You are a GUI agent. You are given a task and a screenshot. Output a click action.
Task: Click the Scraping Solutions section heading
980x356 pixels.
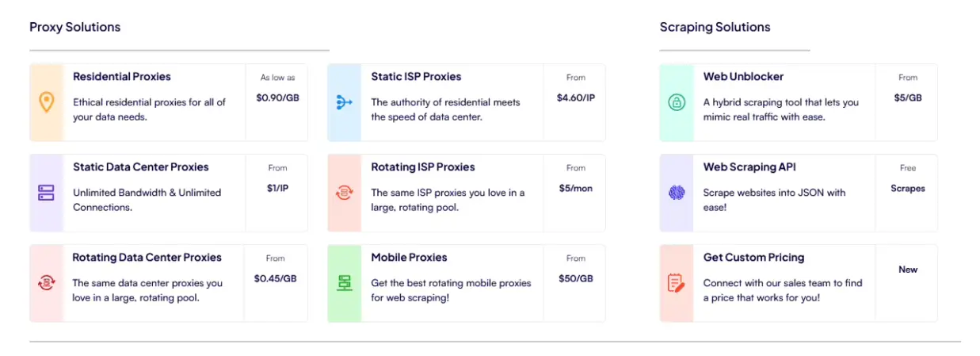tap(715, 27)
